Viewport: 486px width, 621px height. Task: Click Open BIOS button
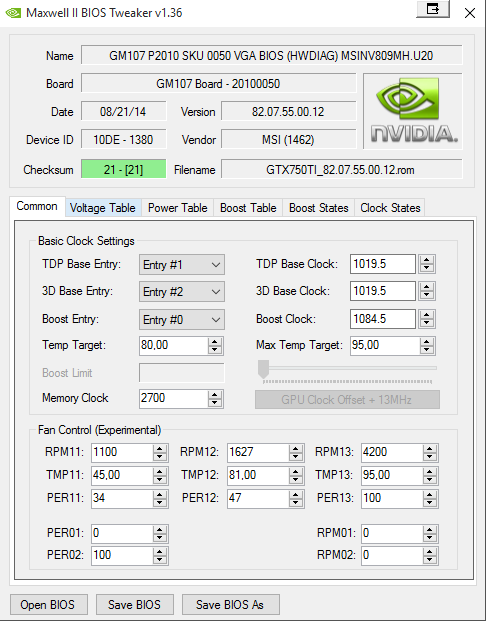48,605
